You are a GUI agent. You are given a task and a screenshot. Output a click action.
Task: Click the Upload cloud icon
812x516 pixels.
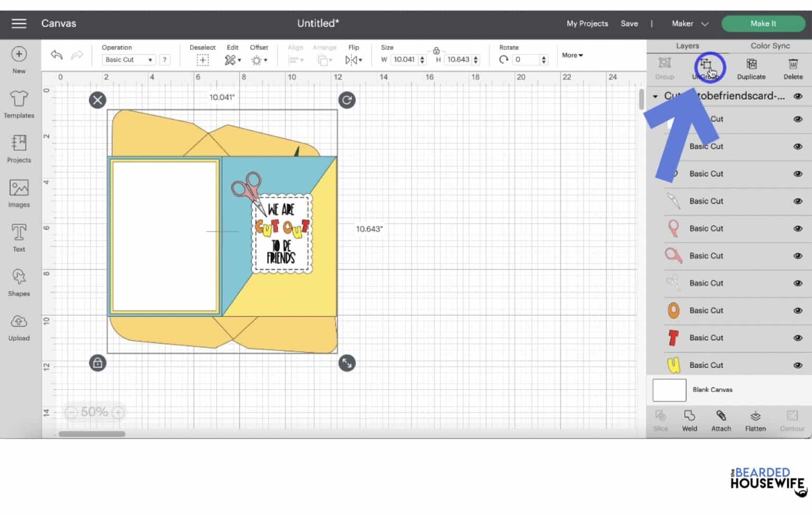[19, 321]
